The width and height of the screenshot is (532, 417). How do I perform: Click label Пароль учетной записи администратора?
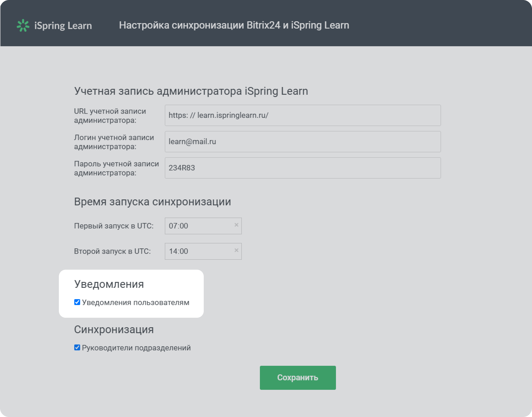coord(117,168)
